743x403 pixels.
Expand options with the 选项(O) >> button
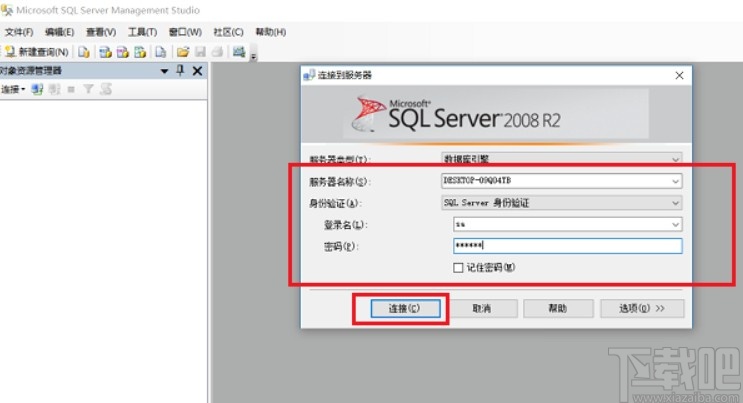(x=642, y=309)
